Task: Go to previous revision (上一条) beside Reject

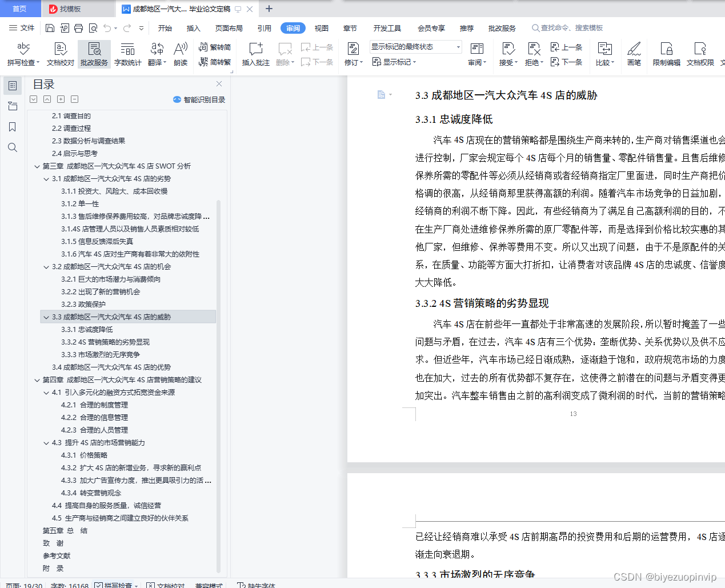Action: click(x=567, y=47)
